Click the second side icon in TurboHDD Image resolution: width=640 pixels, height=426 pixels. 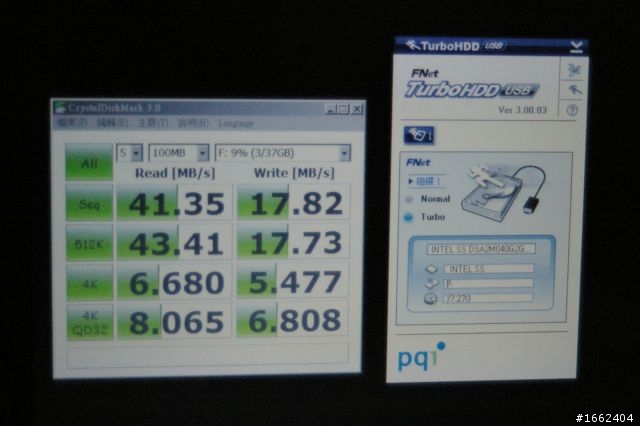(573, 89)
